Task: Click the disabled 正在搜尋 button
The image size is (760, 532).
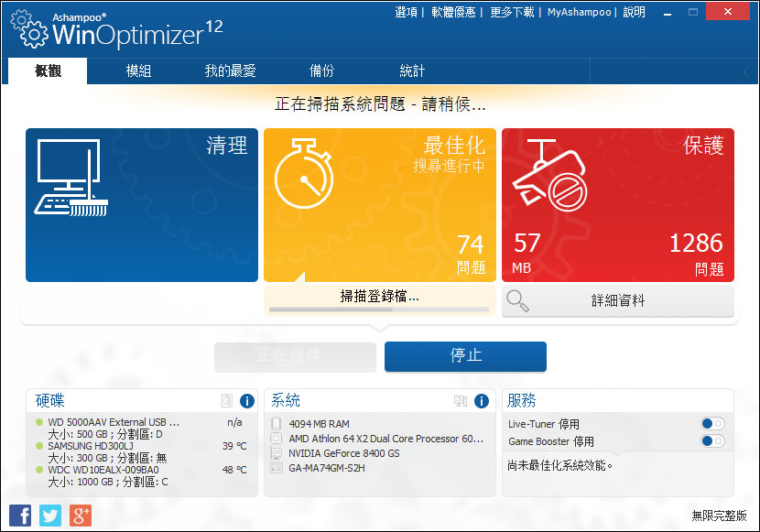Action: pyautogui.click(x=295, y=356)
